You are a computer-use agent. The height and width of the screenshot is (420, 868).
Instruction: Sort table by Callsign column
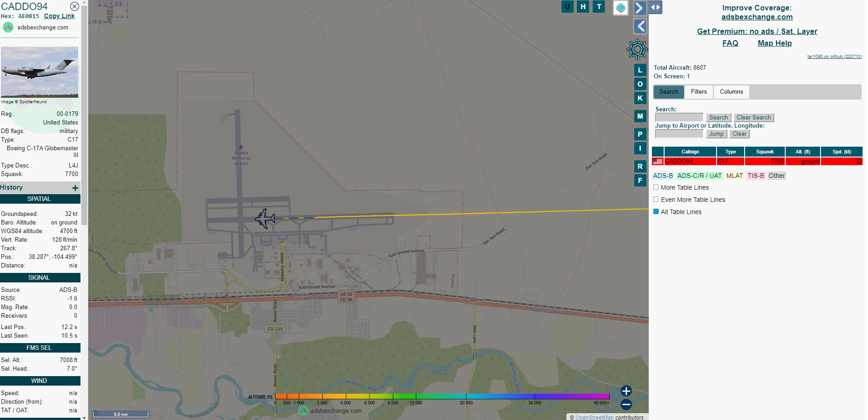tap(690, 152)
